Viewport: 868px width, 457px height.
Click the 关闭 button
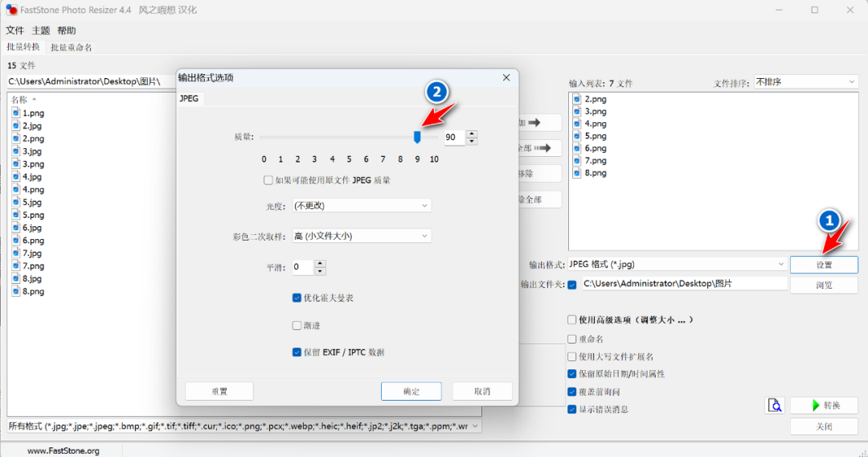pyautogui.click(x=825, y=426)
